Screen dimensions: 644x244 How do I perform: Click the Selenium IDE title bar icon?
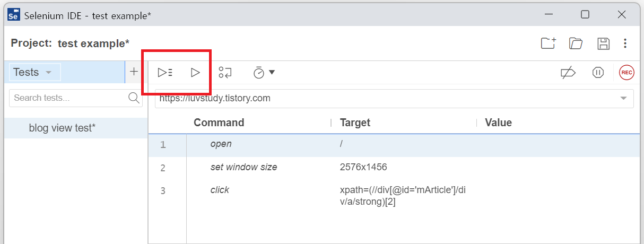(14, 15)
